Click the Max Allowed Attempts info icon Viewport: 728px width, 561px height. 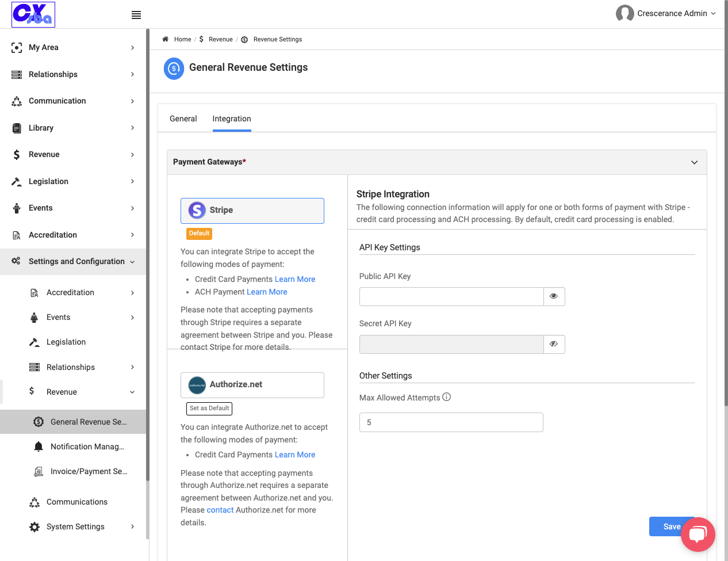(x=447, y=397)
